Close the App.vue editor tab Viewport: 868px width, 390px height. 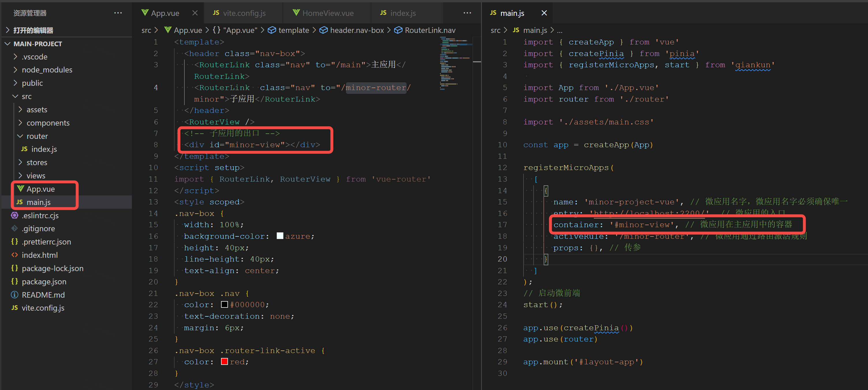[x=195, y=13]
